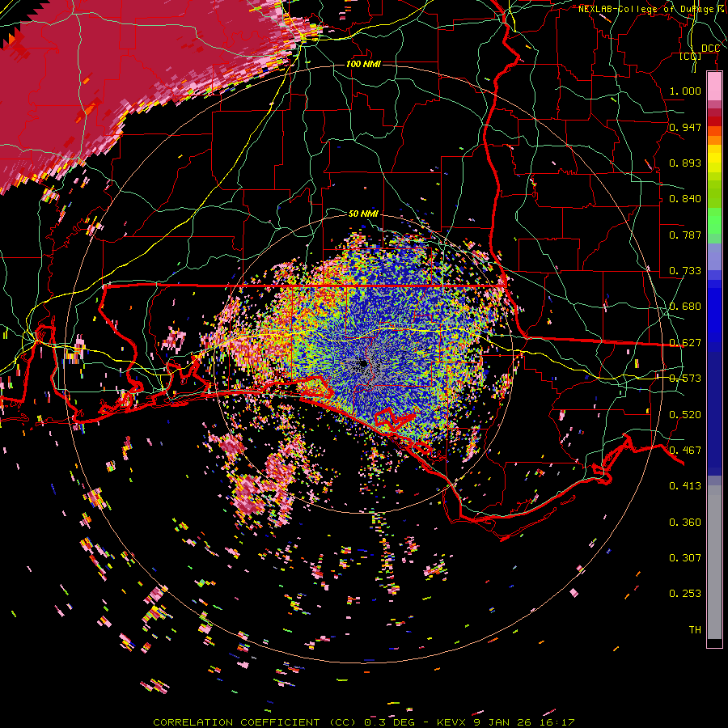
Task: Click the 0.307 legend value
Action: click(685, 558)
